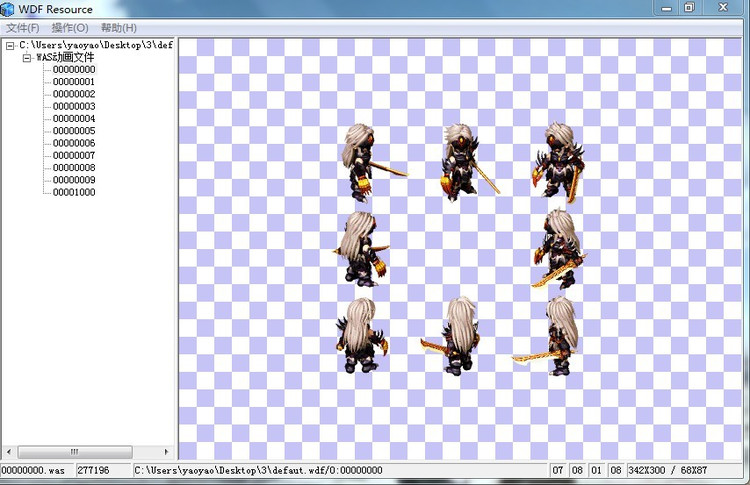The image size is (750, 485).
Task: Collapse the WAS动画文件 tree node
Action: pos(27,58)
